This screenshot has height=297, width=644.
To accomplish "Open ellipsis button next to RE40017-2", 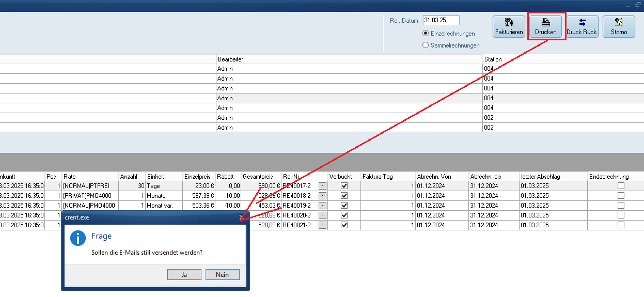I will pos(323,186).
